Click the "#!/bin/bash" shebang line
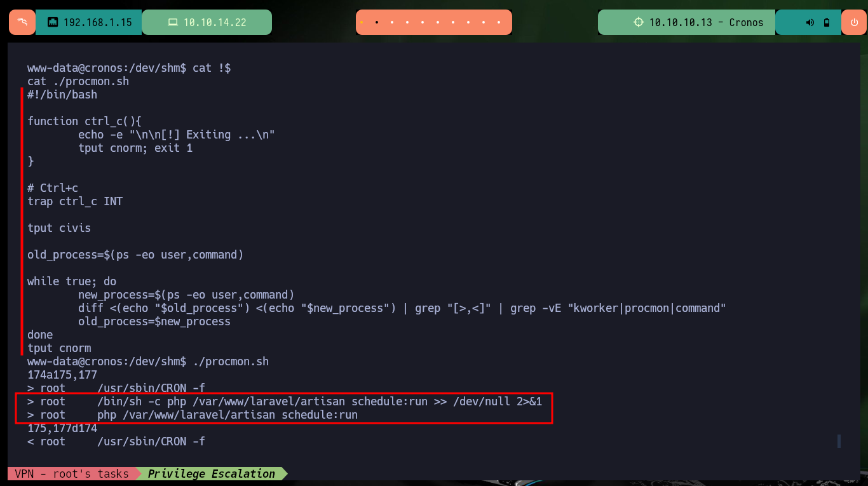This screenshot has height=486, width=868. point(62,95)
